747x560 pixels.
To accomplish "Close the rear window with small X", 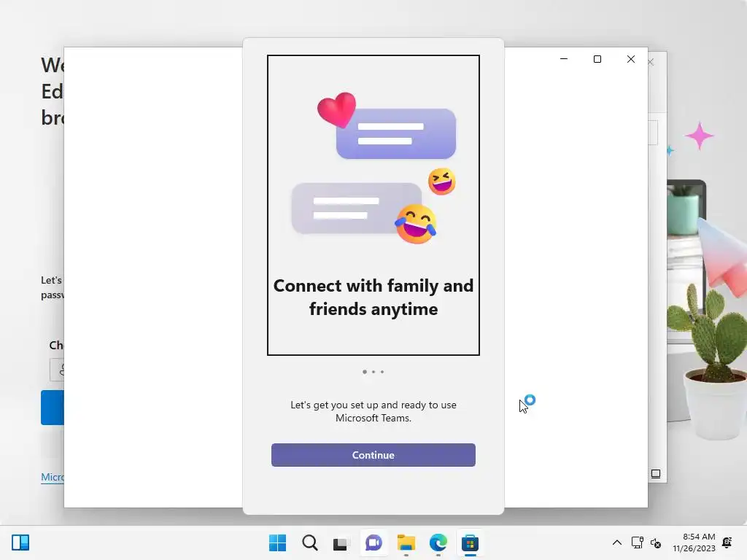I will [651, 63].
